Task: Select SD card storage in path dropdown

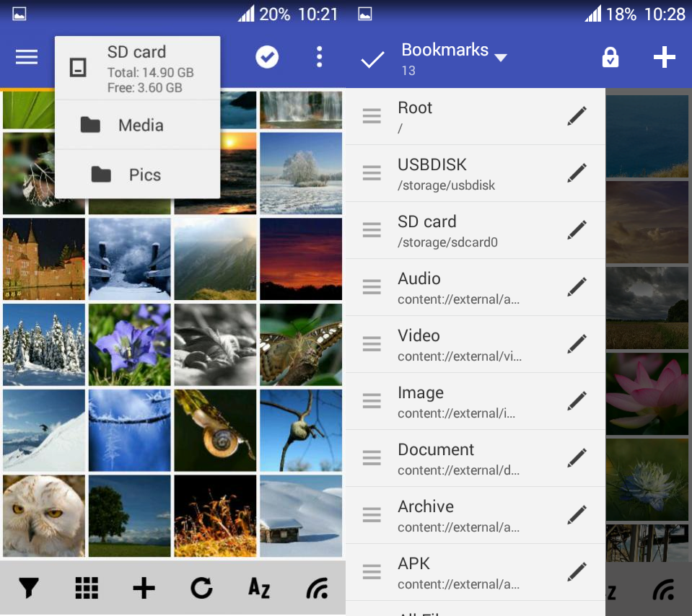Action: tap(137, 69)
